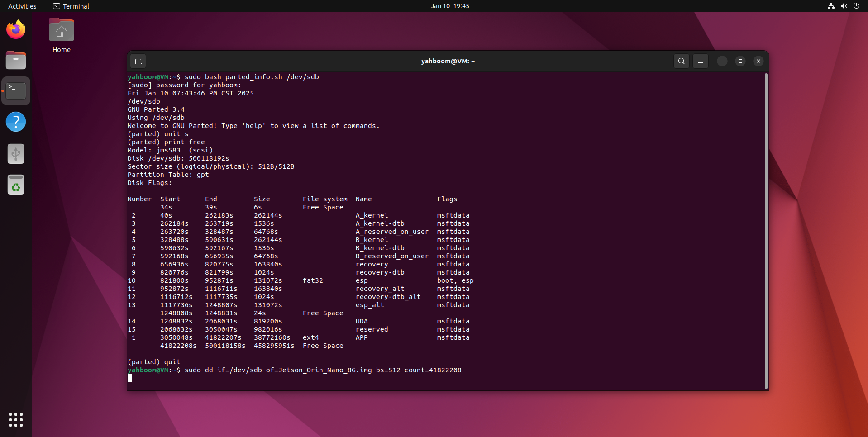Launch Firefox from the dock
Image resolution: width=868 pixels, height=437 pixels.
click(16, 30)
